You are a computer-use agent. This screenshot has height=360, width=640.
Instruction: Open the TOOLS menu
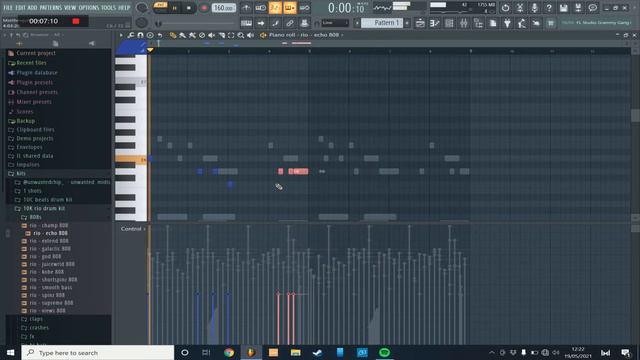coord(109,8)
